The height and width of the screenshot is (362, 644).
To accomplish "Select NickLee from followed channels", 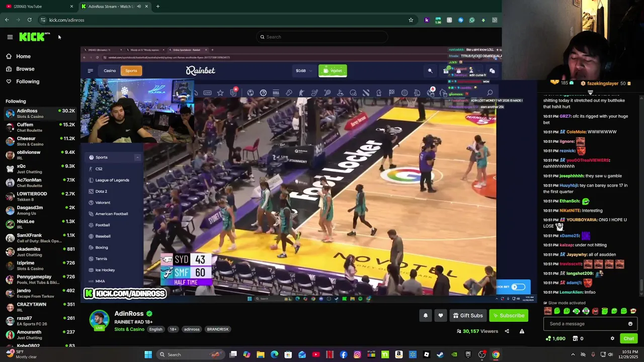I will point(40,224).
